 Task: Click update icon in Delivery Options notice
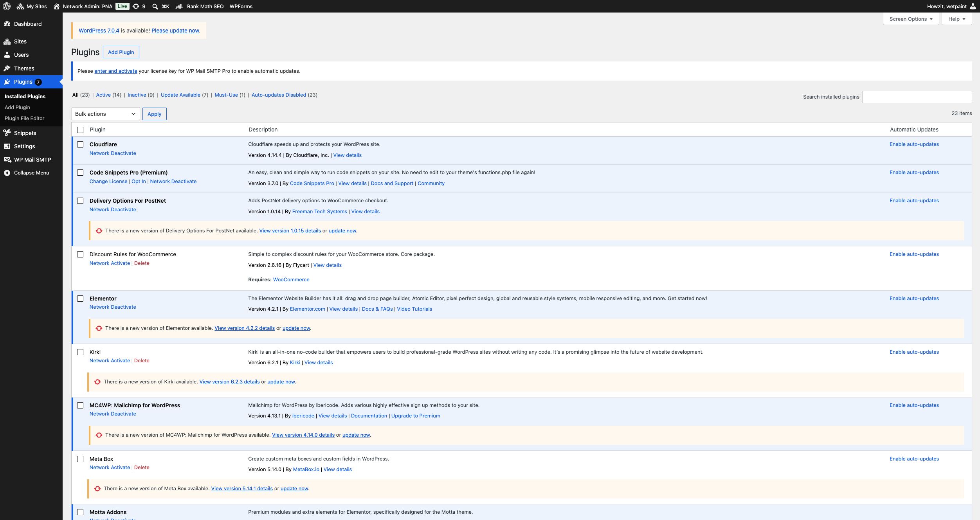pos(99,231)
